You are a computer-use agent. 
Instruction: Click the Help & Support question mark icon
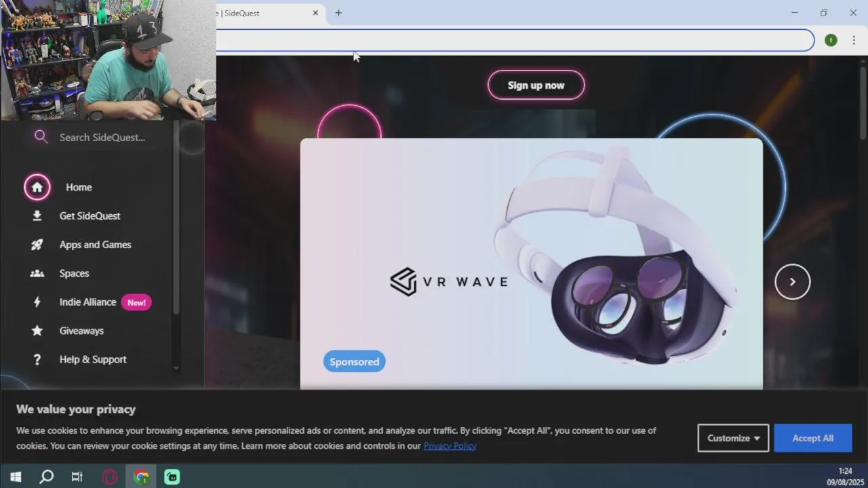click(x=37, y=359)
